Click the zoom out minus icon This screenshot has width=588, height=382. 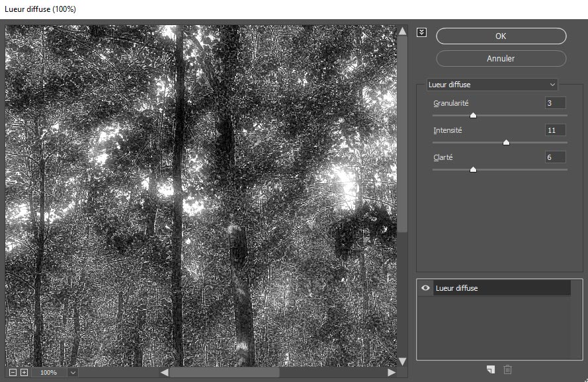pos(13,373)
